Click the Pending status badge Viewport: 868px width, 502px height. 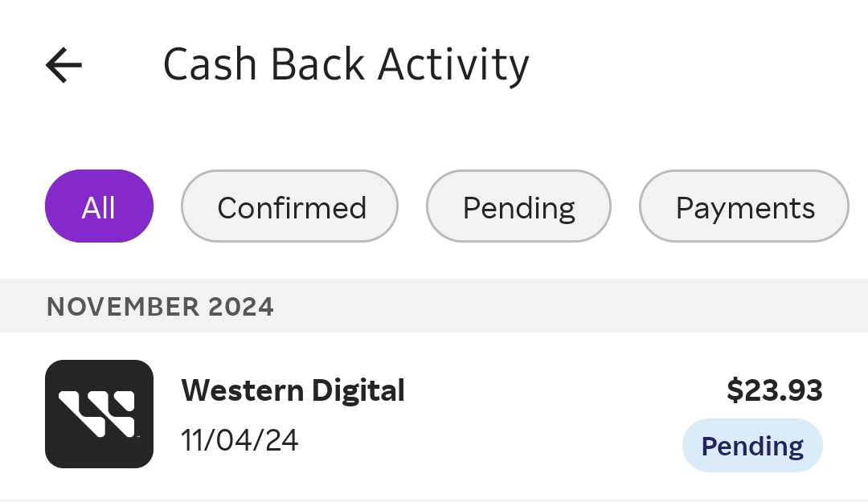click(752, 445)
